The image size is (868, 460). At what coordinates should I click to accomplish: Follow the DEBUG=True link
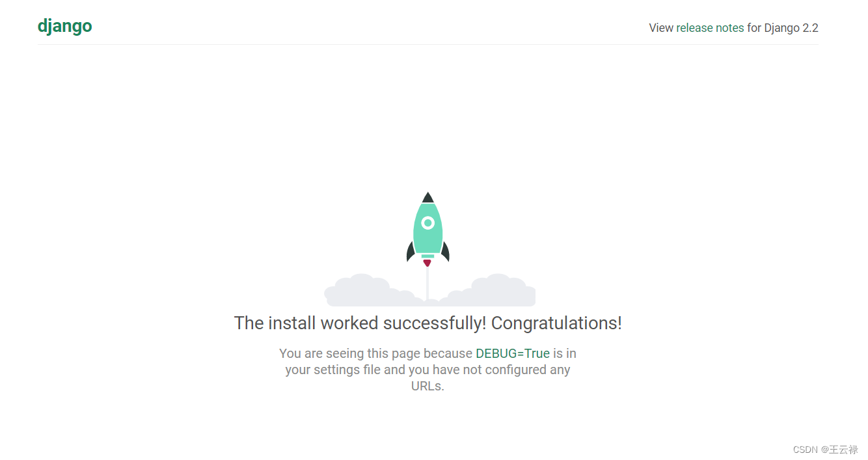pos(513,353)
